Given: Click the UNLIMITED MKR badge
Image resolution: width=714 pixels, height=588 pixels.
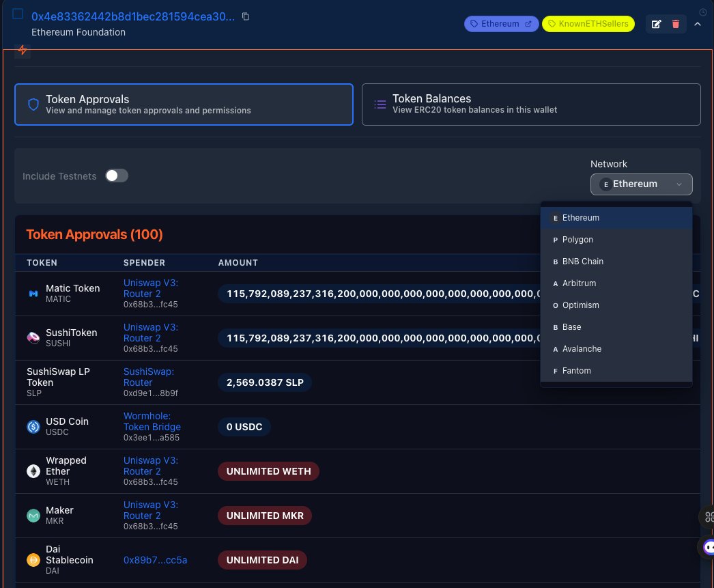Looking at the screenshot, I should 265,516.
